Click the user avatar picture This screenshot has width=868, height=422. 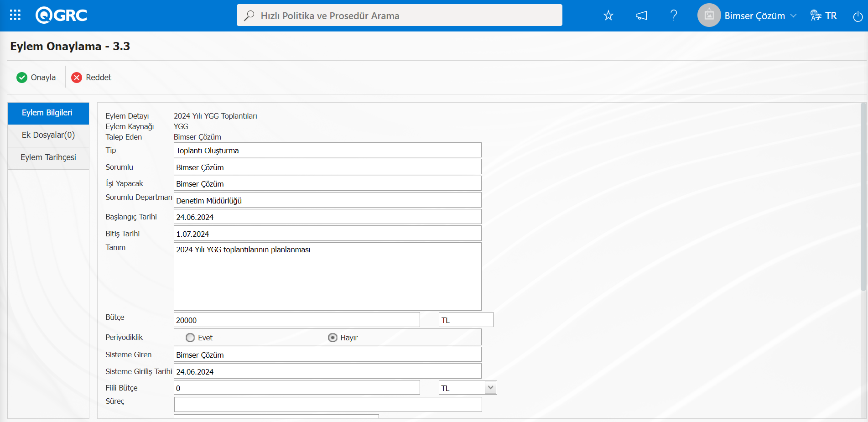point(709,16)
